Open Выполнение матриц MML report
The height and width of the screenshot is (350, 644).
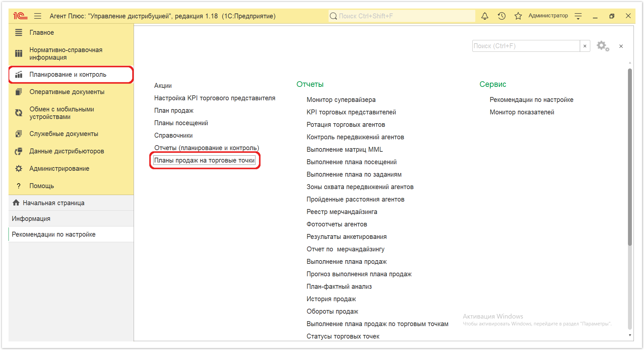click(x=345, y=149)
